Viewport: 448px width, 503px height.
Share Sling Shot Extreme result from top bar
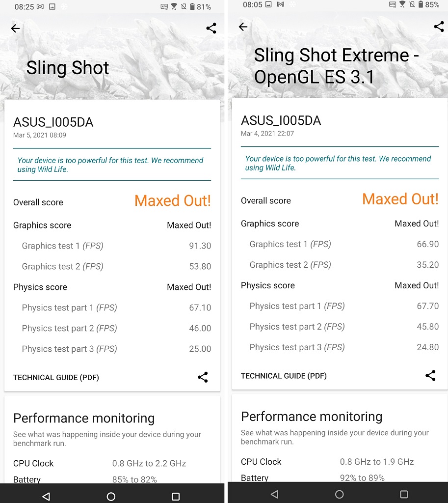(439, 27)
